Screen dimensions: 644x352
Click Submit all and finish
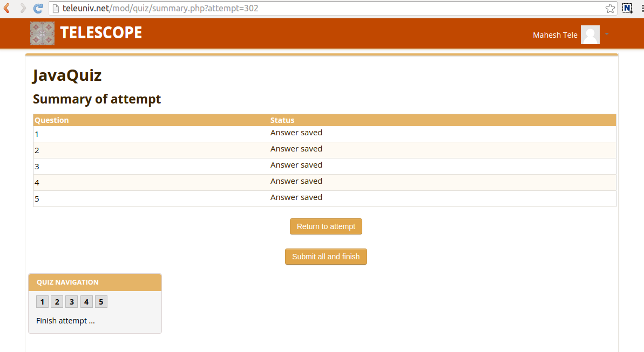326,257
